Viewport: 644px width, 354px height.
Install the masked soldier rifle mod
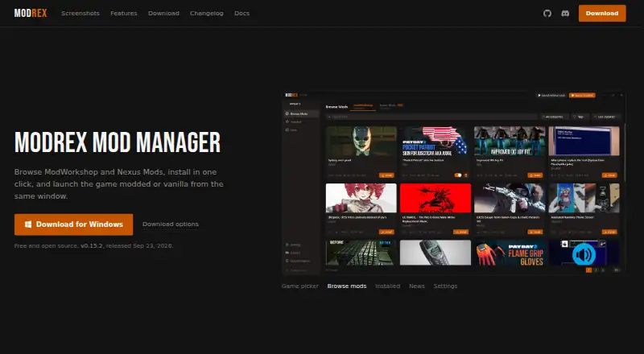(535, 232)
